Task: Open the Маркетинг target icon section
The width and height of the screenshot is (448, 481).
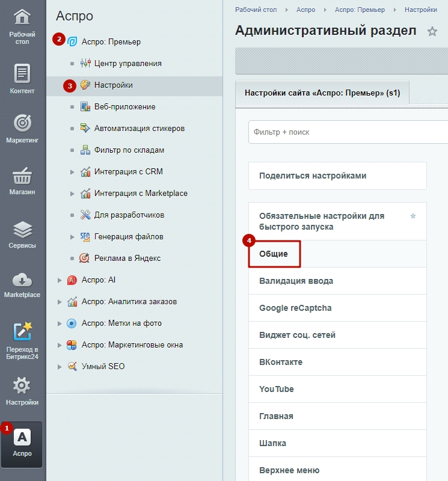Action: pos(22,128)
